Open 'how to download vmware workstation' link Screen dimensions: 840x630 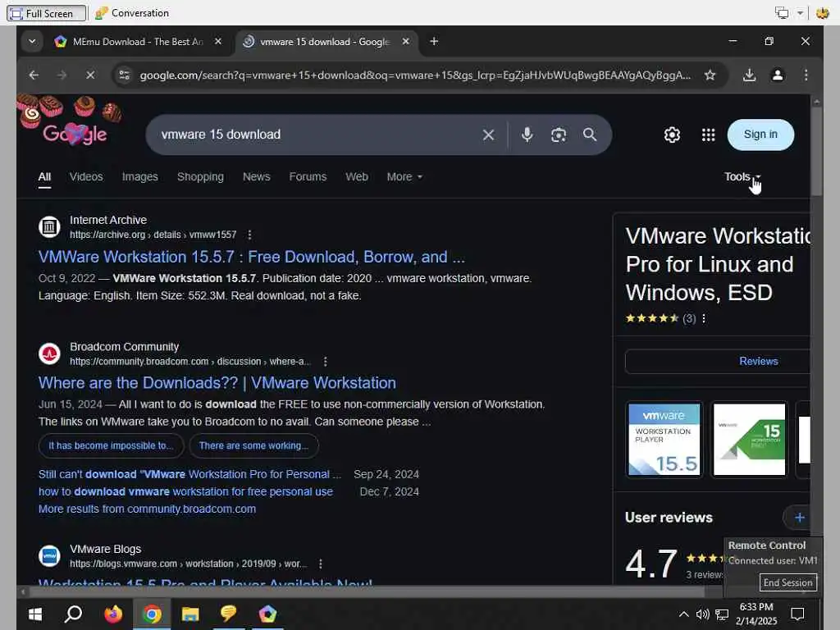185,492
